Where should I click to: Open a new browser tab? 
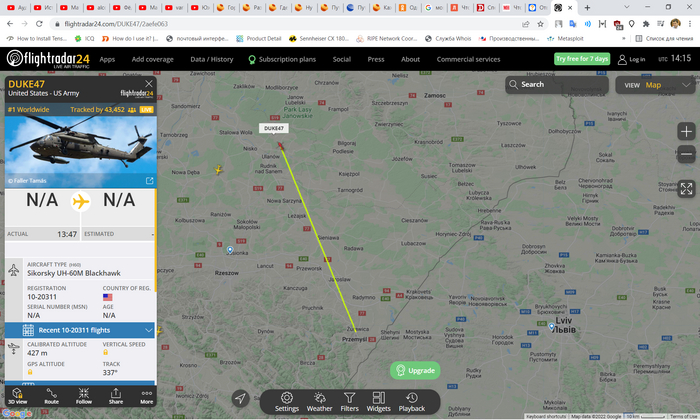pyautogui.click(x=588, y=8)
